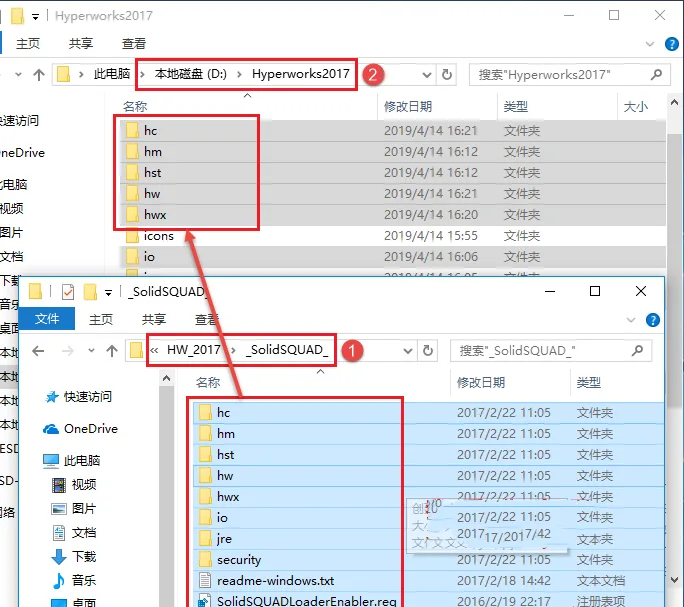Open OneDrive in _SolidSQUAD_ sidebar

click(x=80, y=429)
